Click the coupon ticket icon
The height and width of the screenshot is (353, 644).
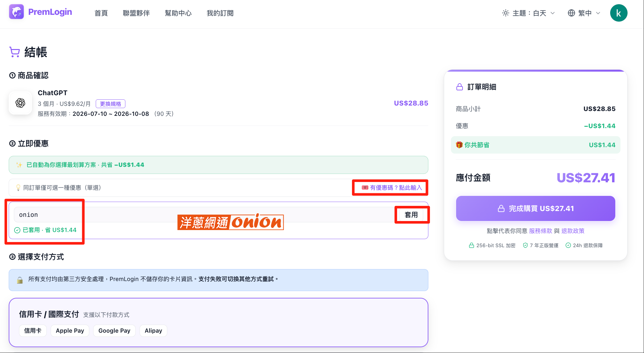(365, 188)
